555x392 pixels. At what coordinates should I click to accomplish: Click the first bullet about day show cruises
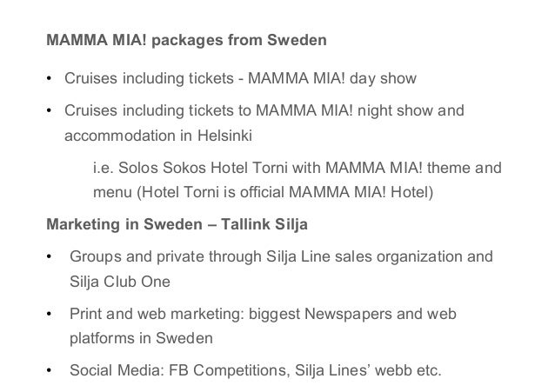[x=240, y=78]
